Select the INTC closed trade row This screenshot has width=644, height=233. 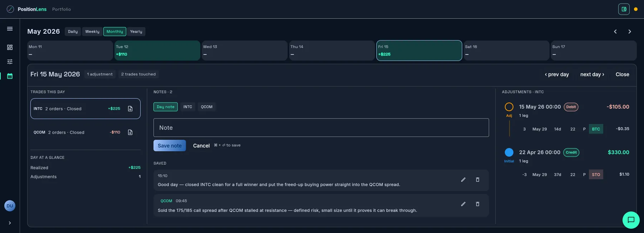(x=86, y=109)
